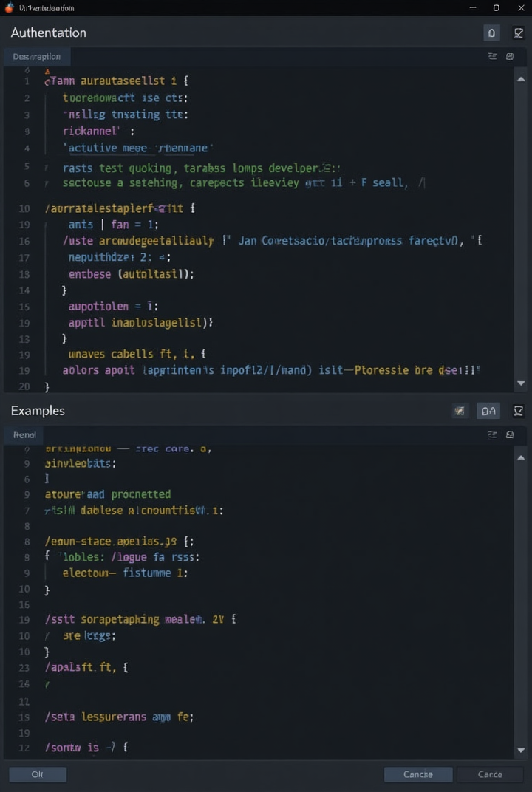Click the highlighted square button in Authentation header
This screenshot has height=792, width=532.
[x=491, y=33]
